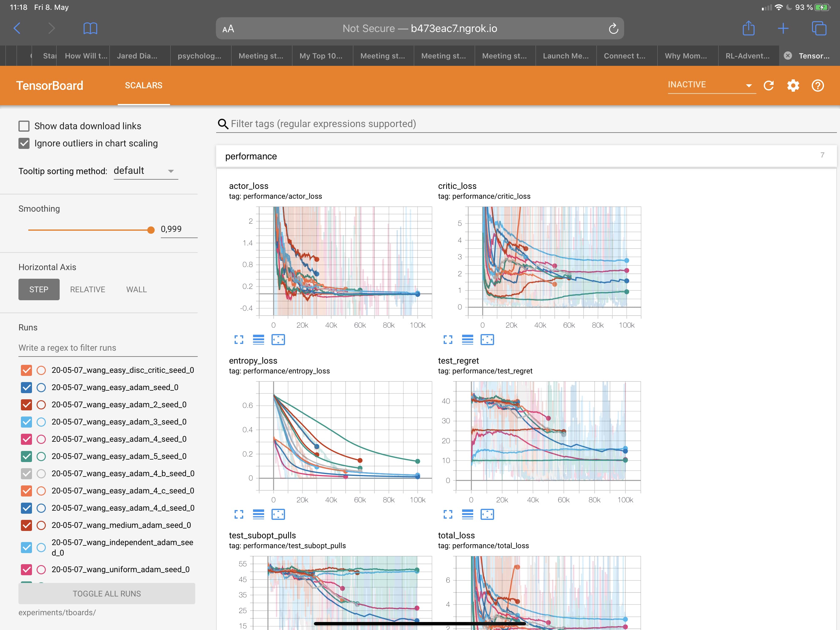Reload page with address bar refresh icon
Screen dimensions: 840x630
613,29
